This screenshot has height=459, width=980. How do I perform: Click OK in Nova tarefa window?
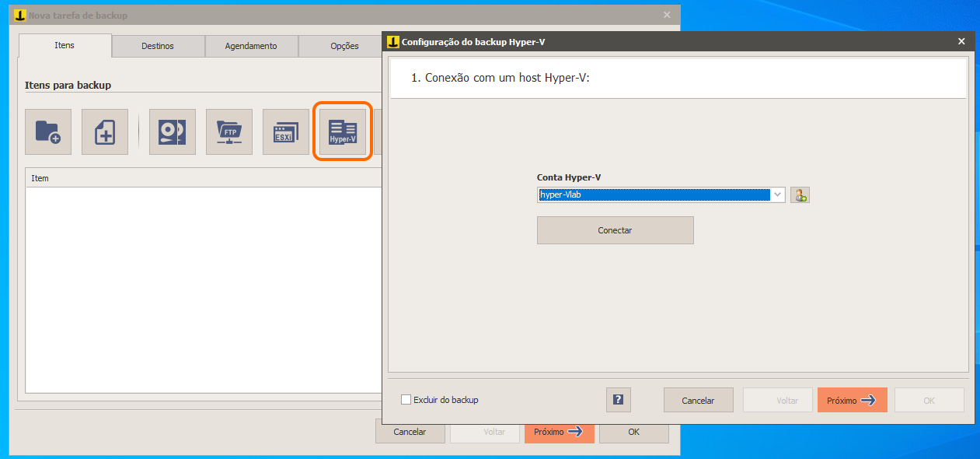(634, 432)
